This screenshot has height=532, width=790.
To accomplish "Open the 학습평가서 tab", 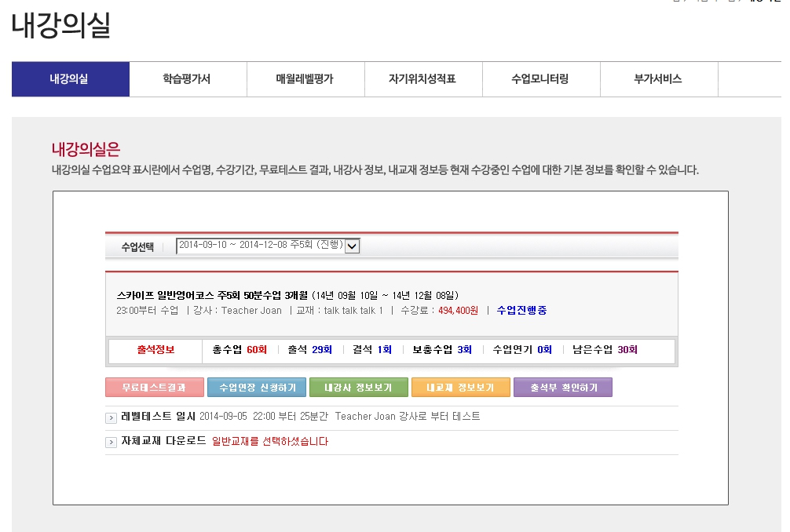I will click(x=187, y=79).
